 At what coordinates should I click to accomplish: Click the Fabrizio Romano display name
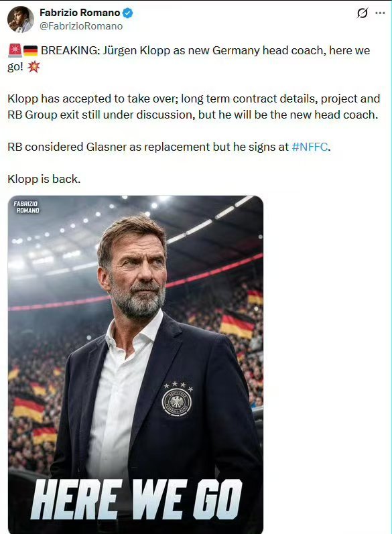coord(80,13)
